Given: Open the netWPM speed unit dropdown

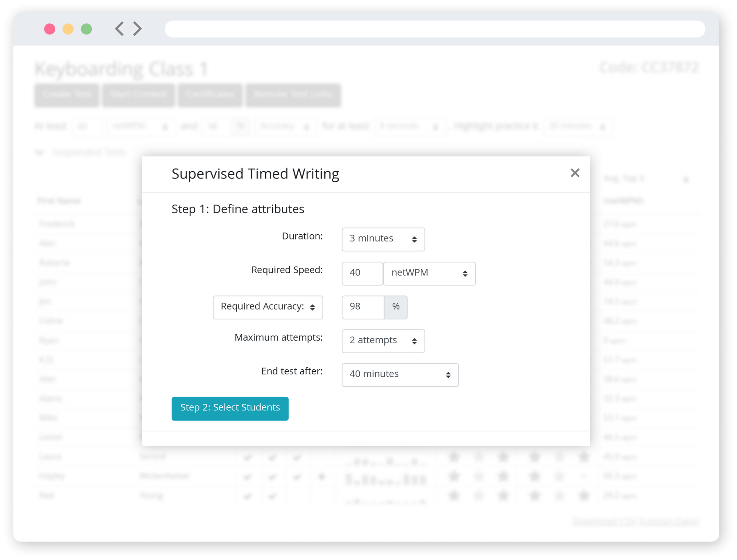Looking at the screenshot, I should click(x=429, y=273).
